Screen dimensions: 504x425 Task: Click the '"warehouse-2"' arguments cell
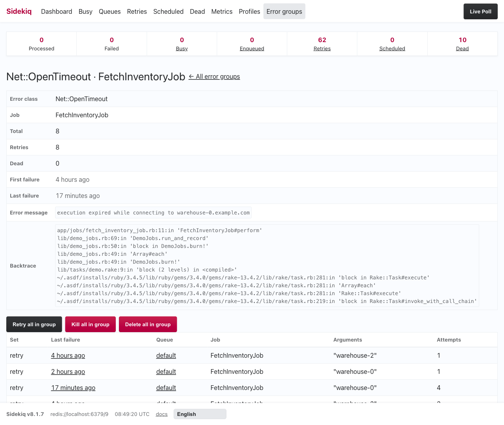[355, 355]
